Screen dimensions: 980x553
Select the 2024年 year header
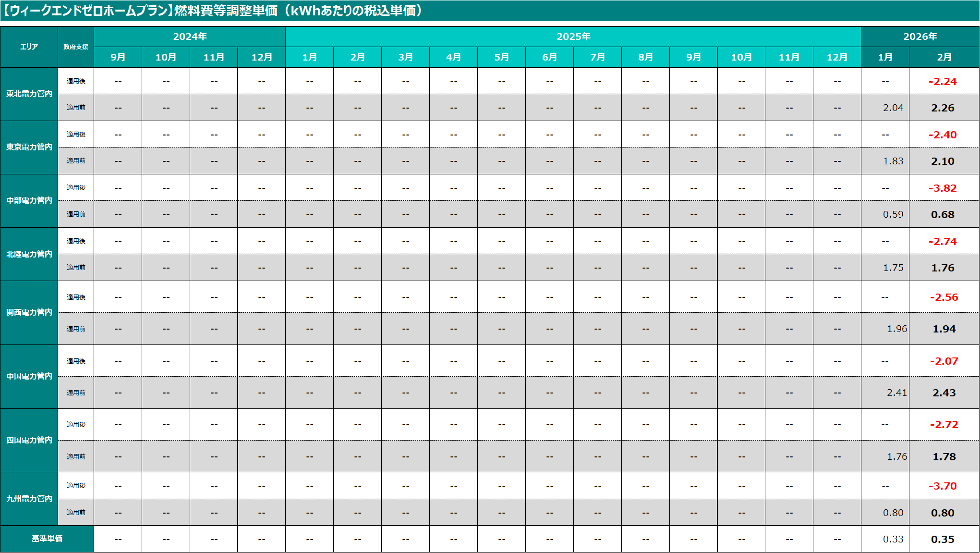pyautogui.click(x=190, y=37)
